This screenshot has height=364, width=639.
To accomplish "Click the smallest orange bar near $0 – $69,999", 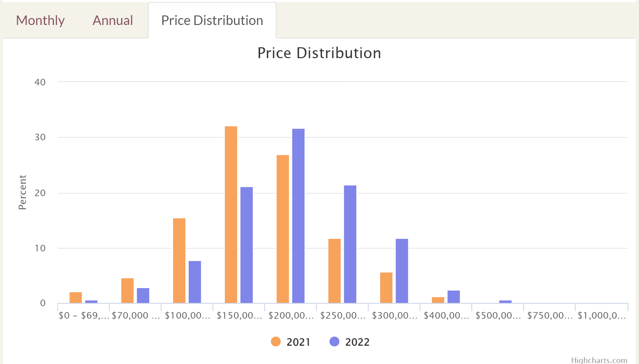I will pos(76,297).
